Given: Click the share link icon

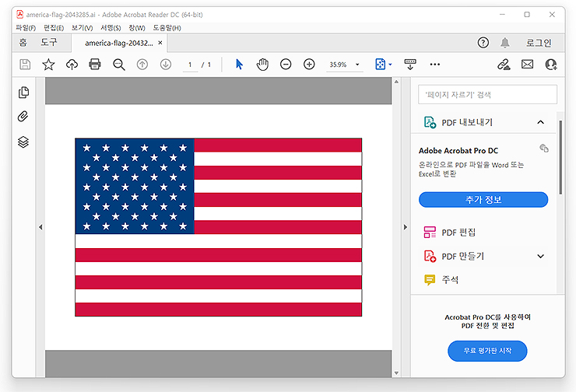Looking at the screenshot, I should [x=504, y=65].
